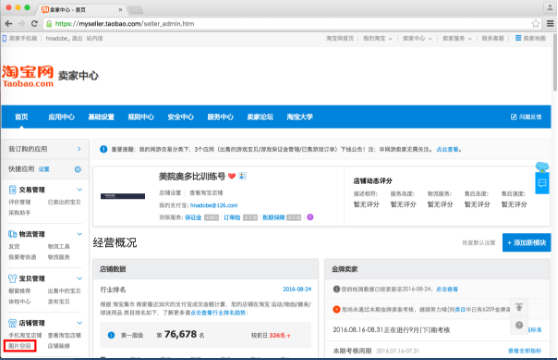This screenshot has height=360, width=558.
Task: Click the Taobao logo
Action: (28, 76)
